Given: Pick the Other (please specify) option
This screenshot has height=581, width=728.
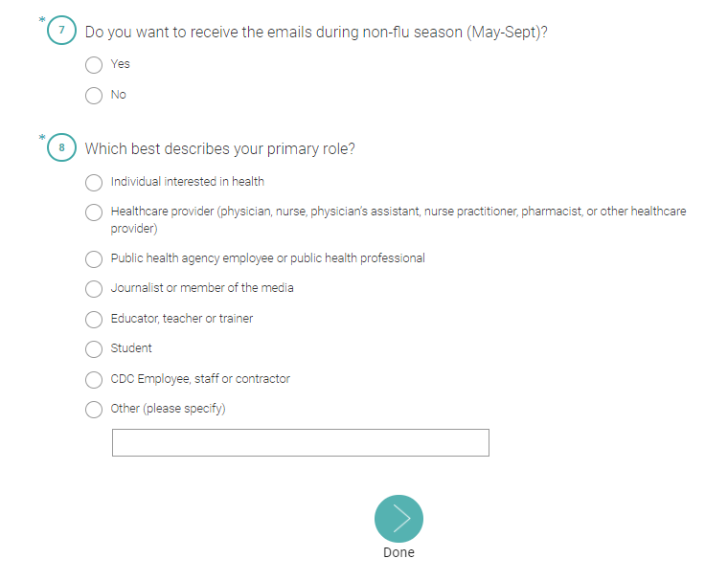Looking at the screenshot, I should point(94,409).
